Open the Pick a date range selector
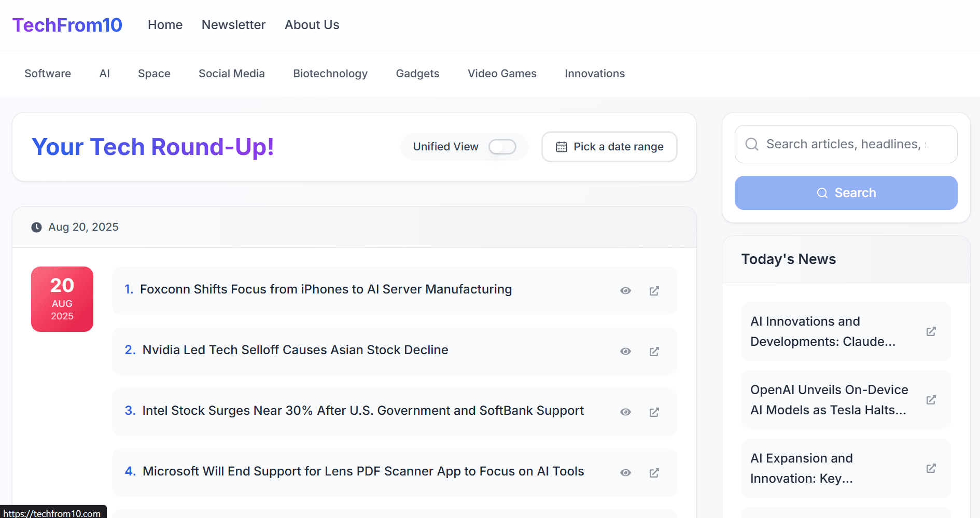980x518 pixels. point(609,147)
